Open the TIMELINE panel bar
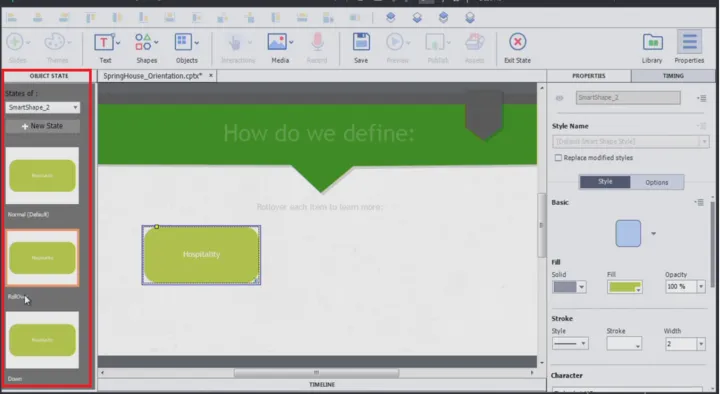The image size is (720, 394). point(321,385)
